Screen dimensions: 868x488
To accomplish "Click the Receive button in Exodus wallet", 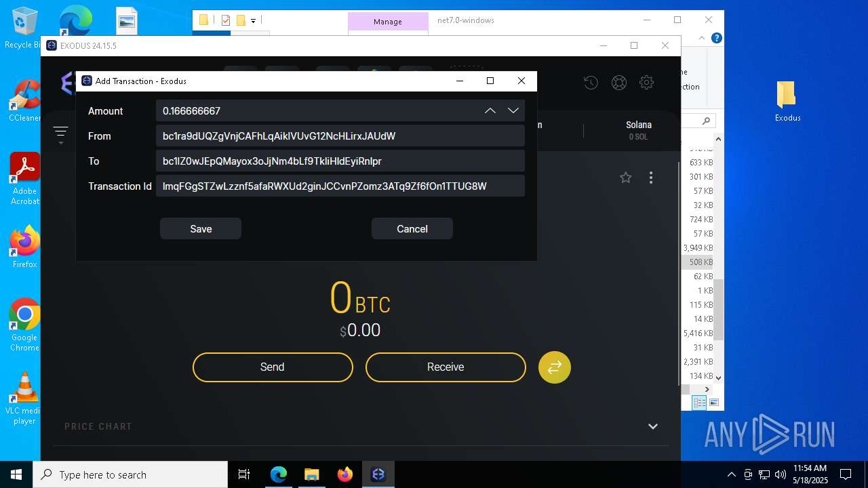I will click(x=446, y=367).
